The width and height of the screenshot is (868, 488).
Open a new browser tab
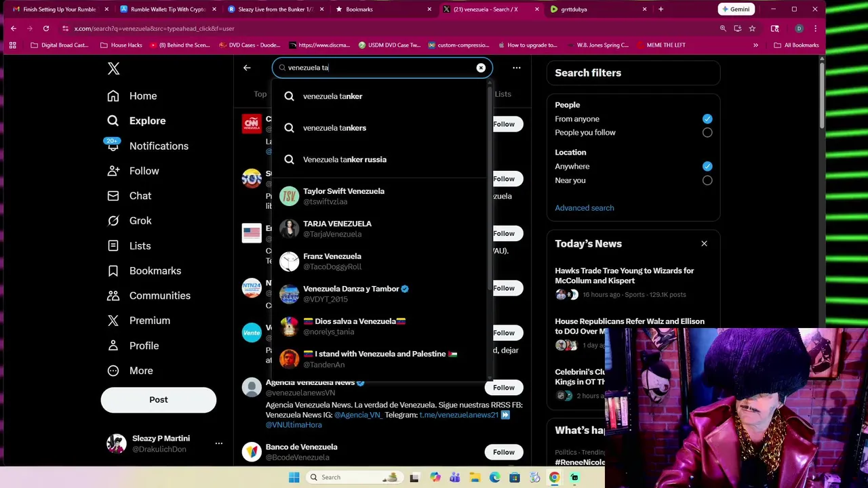660,9
